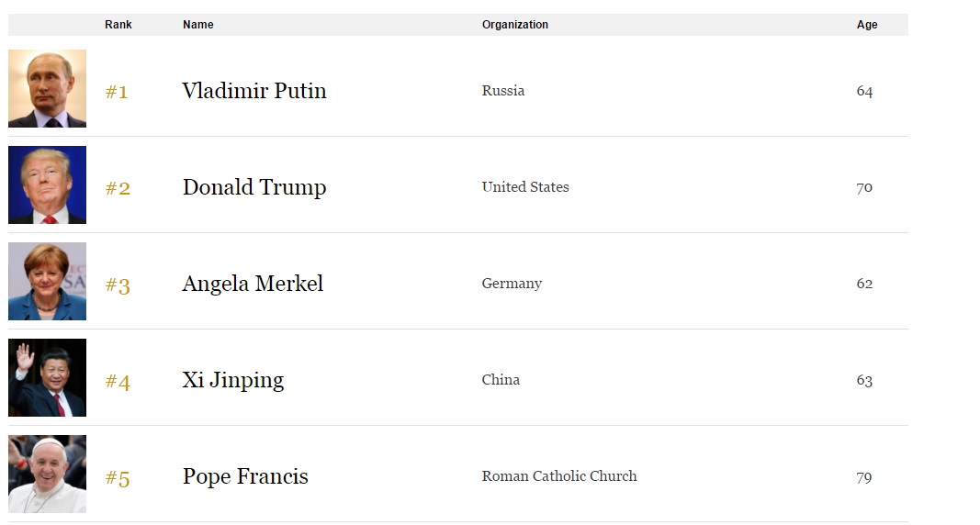The height and width of the screenshot is (525, 980).
Task: Click the Pope Francis name
Action: point(245,476)
